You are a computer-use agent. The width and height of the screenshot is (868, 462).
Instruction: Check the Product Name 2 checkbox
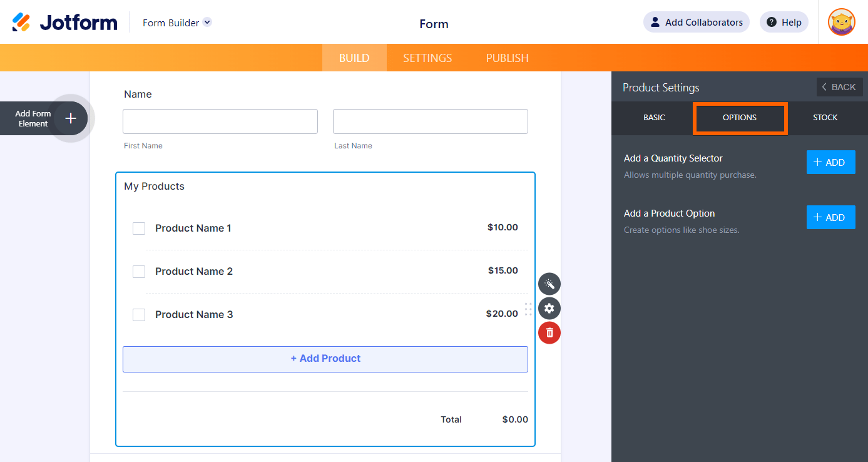click(139, 272)
